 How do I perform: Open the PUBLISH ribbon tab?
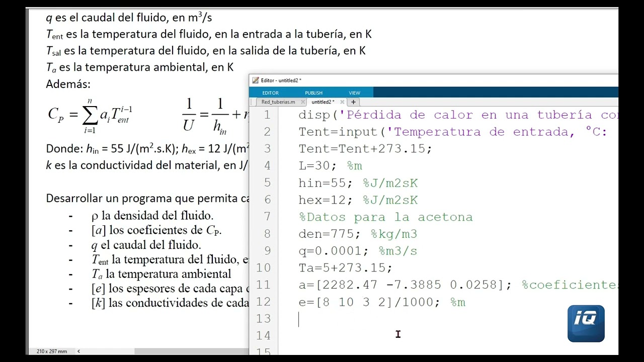click(x=313, y=93)
